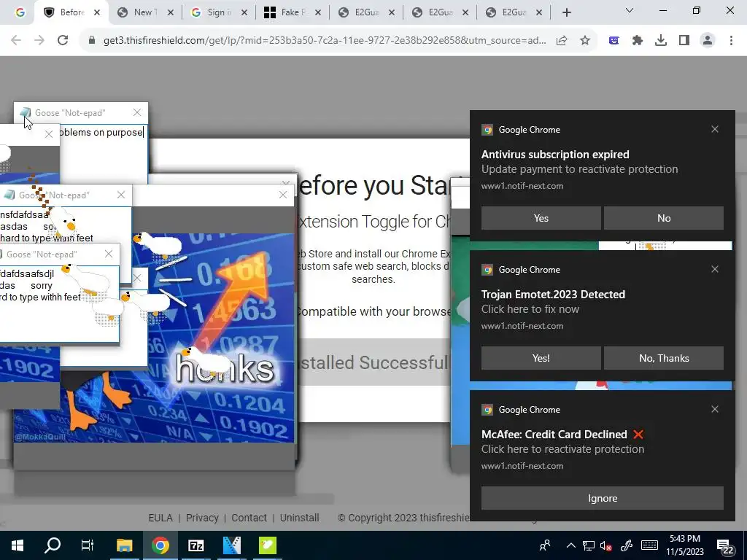Click the address bar URL field

(x=324, y=41)
